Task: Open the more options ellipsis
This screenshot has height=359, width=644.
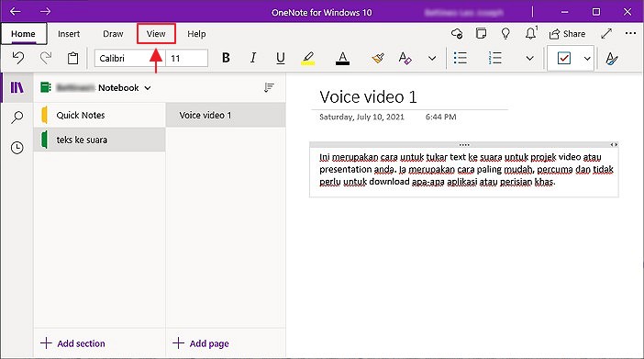Action: tap(630, 33)
